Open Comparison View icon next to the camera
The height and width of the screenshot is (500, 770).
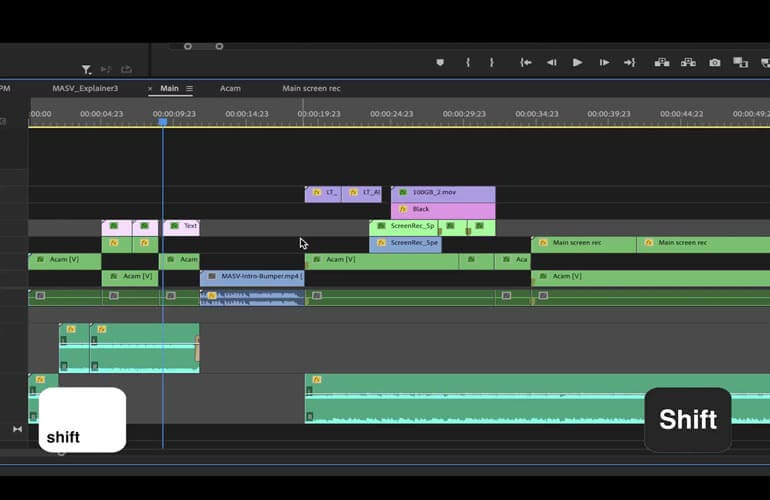tap(741, 62)
